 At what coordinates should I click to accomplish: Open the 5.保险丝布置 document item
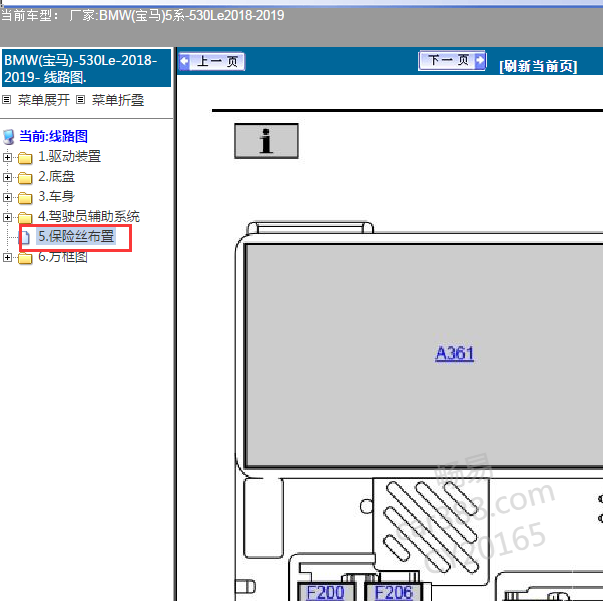coord(76,236)
